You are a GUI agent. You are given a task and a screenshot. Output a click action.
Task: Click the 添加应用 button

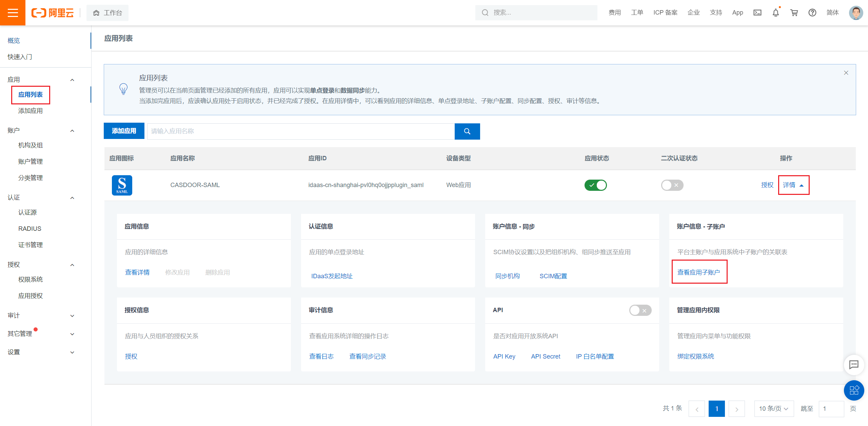tap(124, 131)
